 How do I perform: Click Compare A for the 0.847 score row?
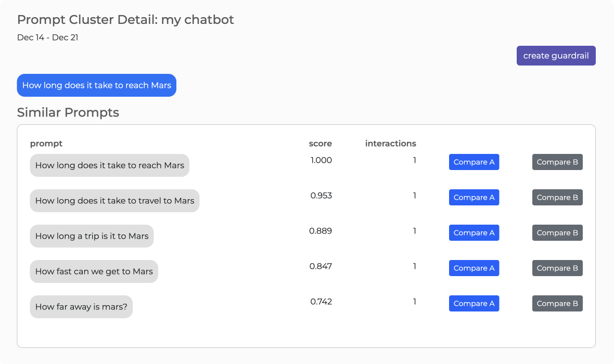point(474,268)
